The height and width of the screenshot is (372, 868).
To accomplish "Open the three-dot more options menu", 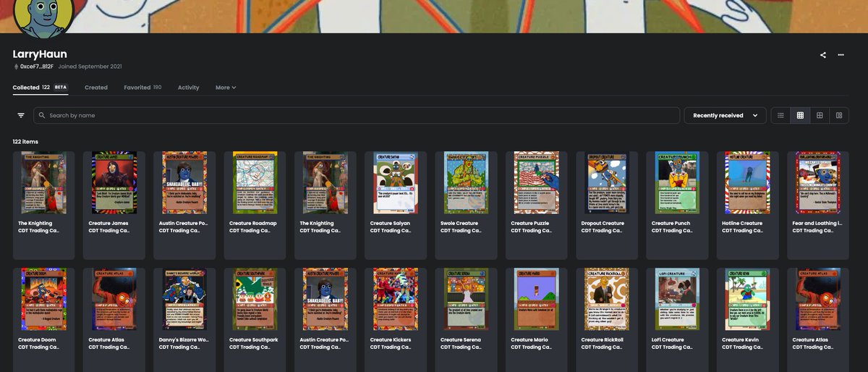I will pos(841,55).
